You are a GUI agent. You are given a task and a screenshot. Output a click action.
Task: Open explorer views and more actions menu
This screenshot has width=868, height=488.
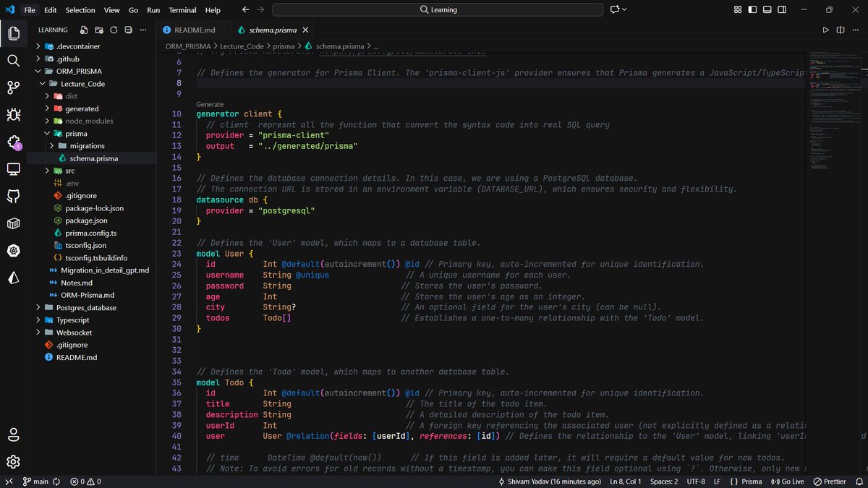[x=144, y=30]
